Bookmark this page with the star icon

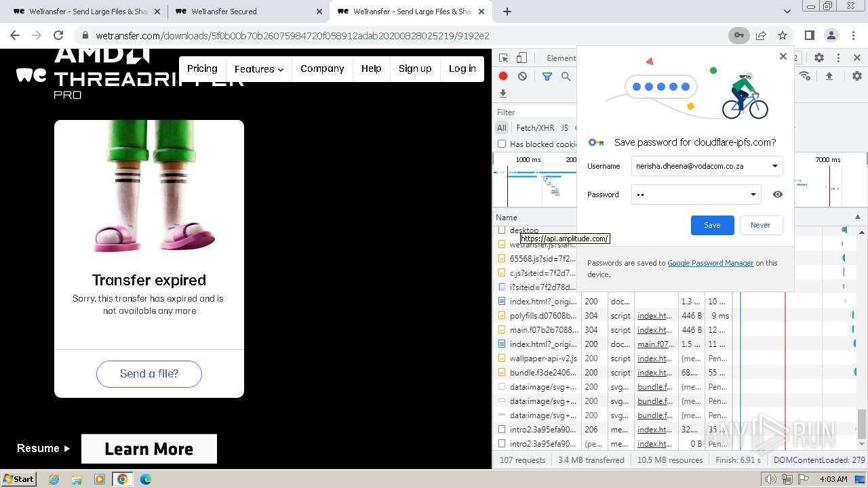(x=783, y=35)
